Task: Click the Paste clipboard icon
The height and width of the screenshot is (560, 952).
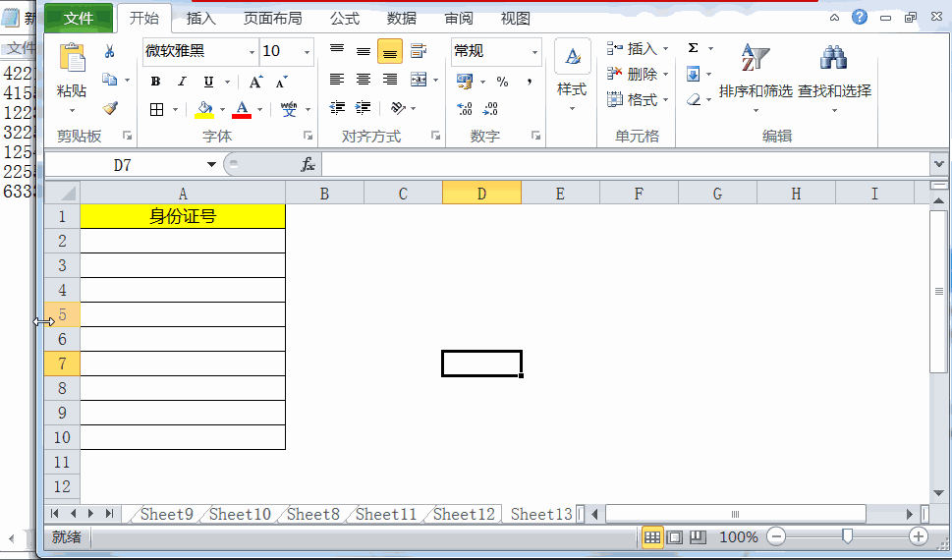Action: tap(73, 58)
